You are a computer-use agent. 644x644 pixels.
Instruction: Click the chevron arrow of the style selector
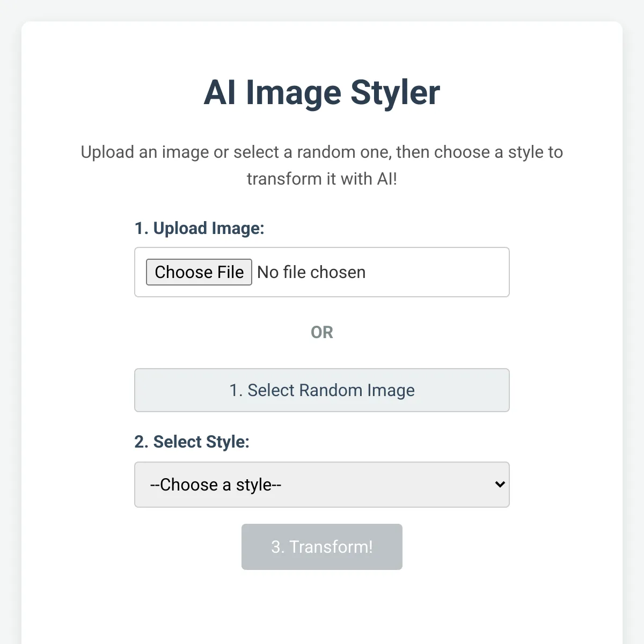500,485
